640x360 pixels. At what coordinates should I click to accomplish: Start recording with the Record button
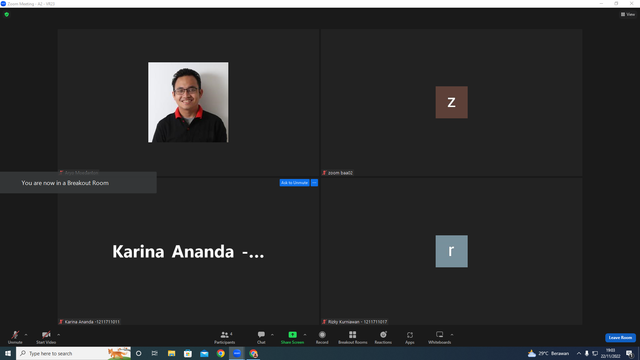click(x=322, y=337)
